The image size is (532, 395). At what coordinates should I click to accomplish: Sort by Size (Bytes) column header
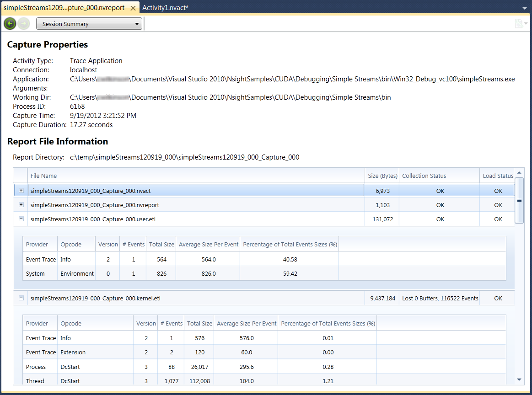click(x=382, y=176)
